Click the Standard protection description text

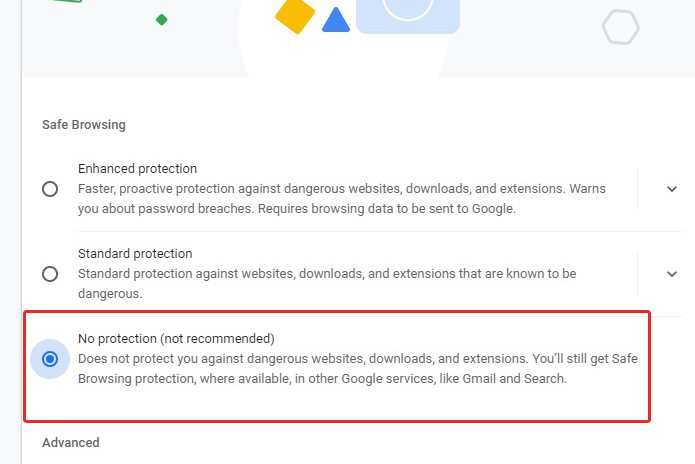[x=327, y=284]
